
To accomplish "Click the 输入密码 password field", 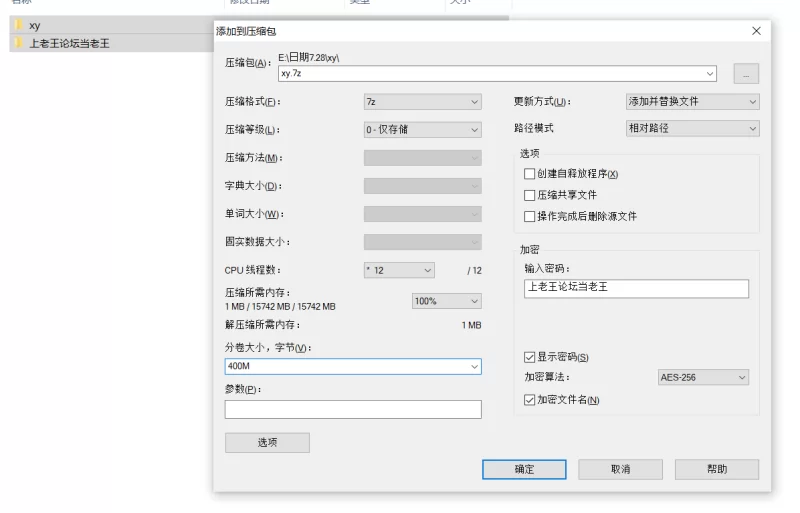I will [636, 288].
